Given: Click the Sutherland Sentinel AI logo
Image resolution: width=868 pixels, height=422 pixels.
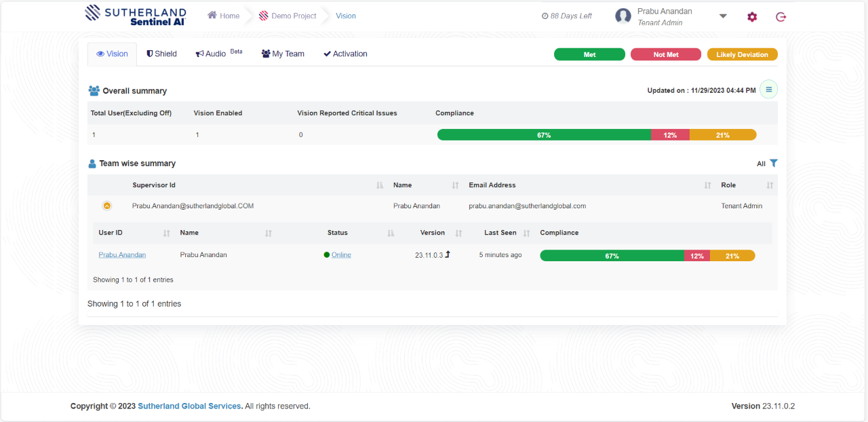Looking at the screenshot, I should point(134,16).
